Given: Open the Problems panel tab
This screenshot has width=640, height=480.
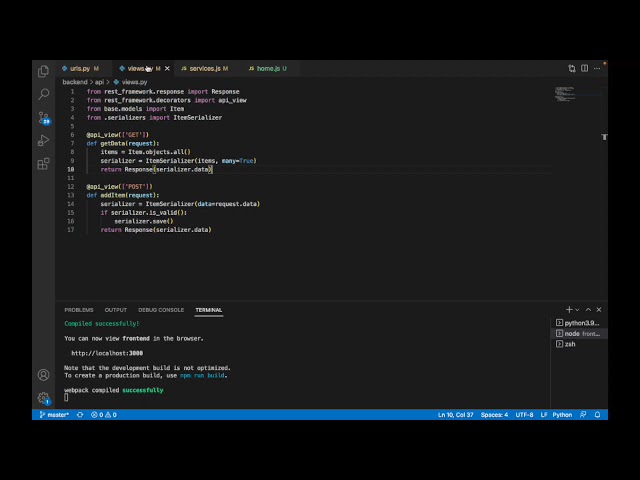Looking at the screenshot, I should pos(79,310).
